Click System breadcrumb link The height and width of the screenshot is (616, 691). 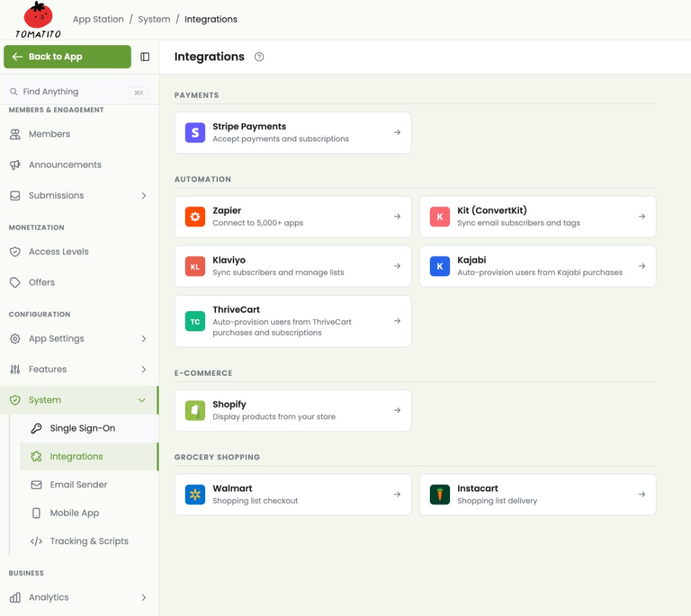click(x=154, y=20)
